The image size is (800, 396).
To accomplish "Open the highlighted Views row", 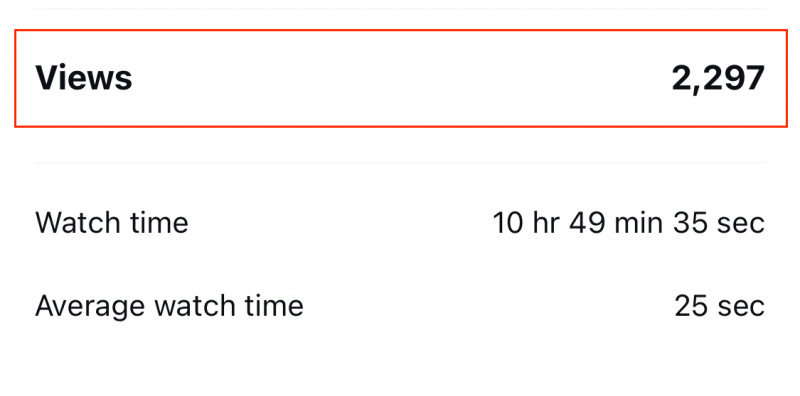I will [x=401, y=78].
